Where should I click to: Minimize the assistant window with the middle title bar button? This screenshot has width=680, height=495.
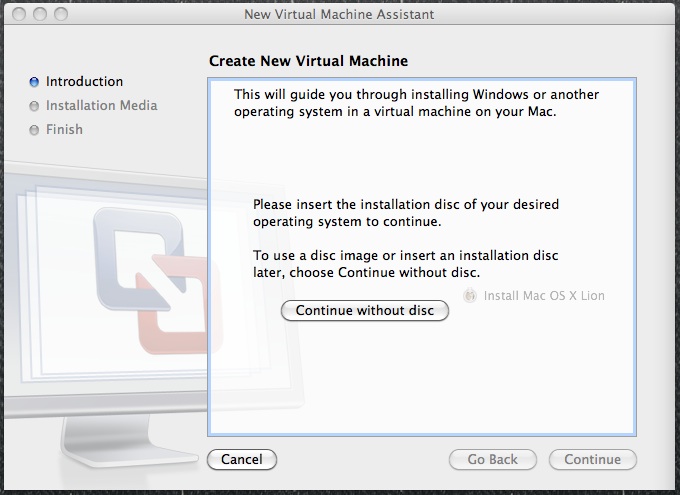point(40,14)
